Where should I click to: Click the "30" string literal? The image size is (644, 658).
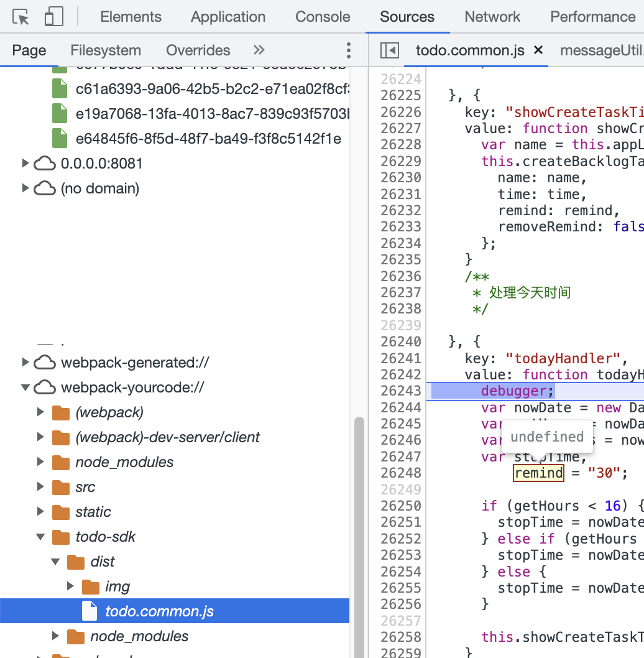600,473
